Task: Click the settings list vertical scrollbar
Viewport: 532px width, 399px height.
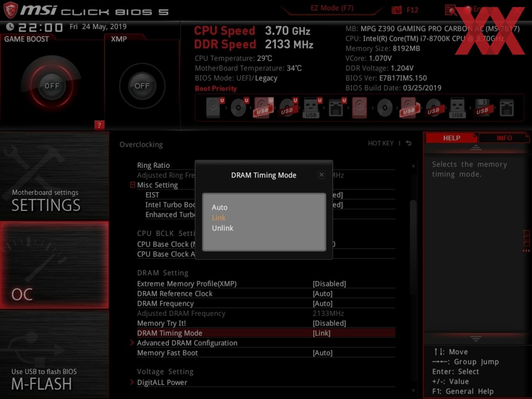Action: click(413, 246)
